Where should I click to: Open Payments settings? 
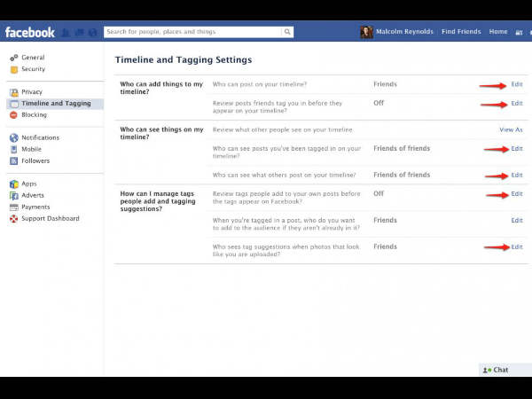(35, 207)
